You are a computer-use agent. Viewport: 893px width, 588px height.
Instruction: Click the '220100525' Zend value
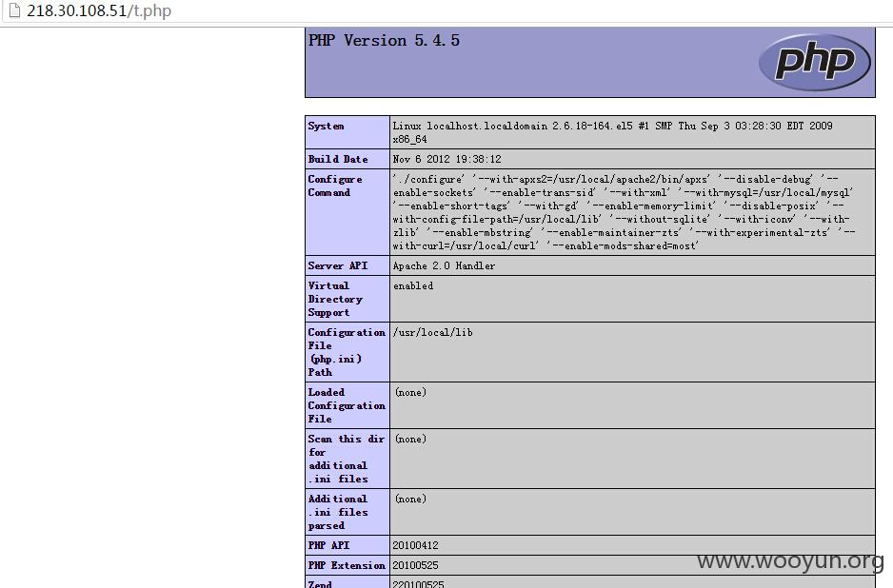[418, 584]
